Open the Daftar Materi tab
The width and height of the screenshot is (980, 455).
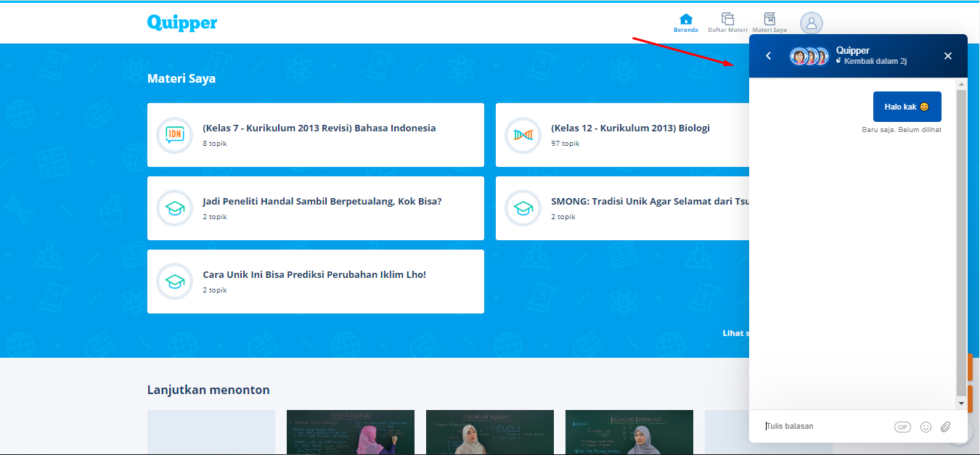[727, 22]
